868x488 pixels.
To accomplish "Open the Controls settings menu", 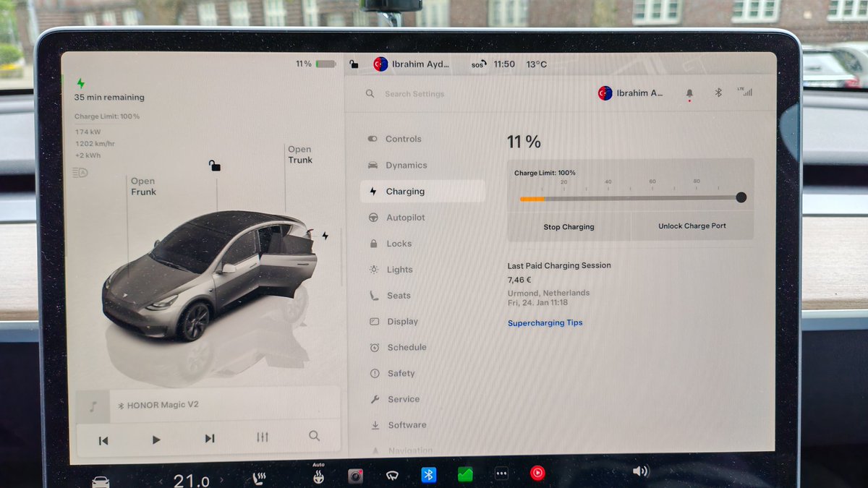I will point(395,139).
